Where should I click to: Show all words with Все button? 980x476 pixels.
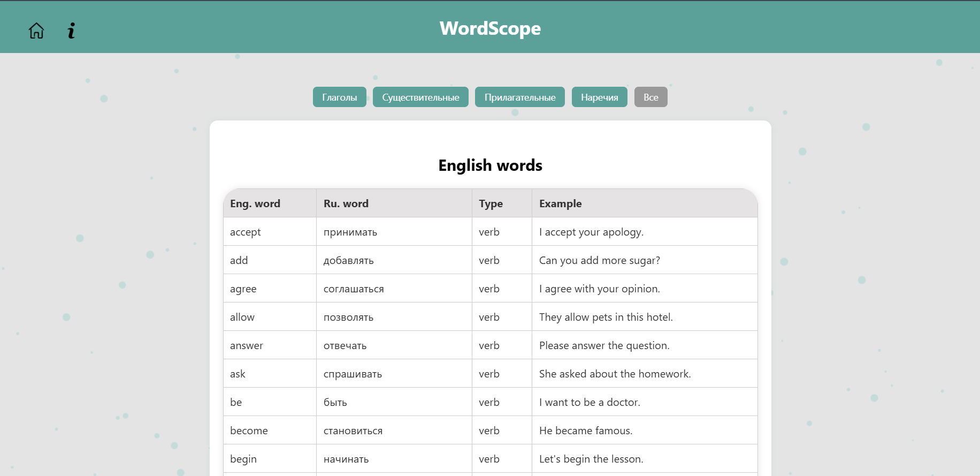pyautogui.click(x=651, y=97)
